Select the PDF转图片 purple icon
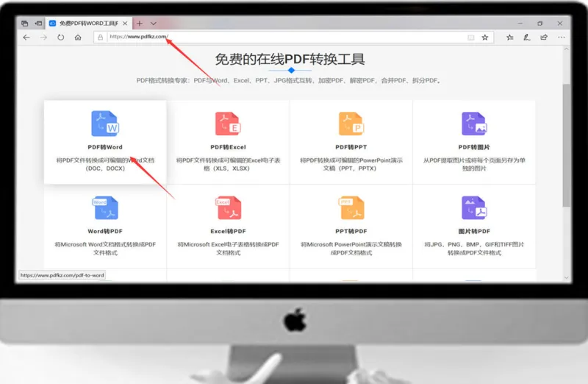The image size is (588, 384). coord(474,124)
